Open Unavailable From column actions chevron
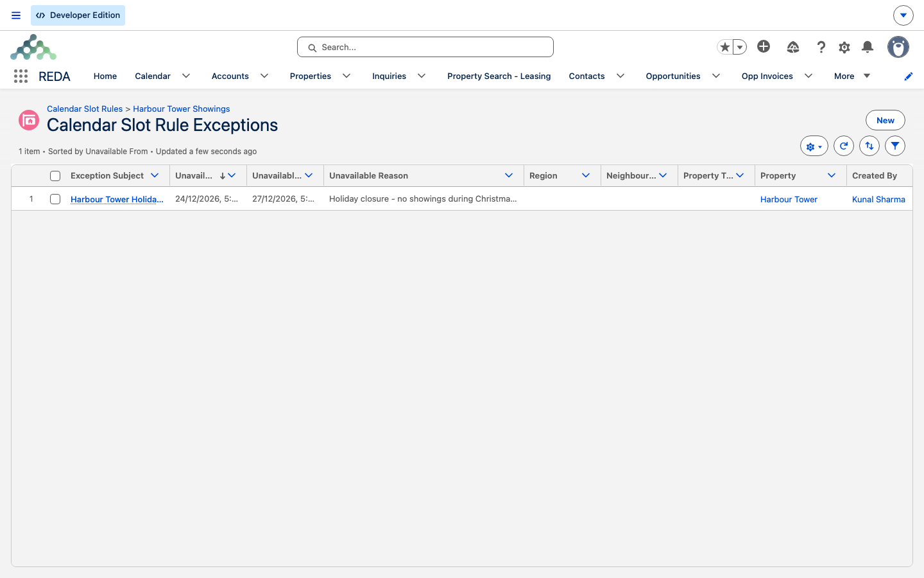Image resolution: width=924 pixels, height=578 pixels. [x=232, y=175]
